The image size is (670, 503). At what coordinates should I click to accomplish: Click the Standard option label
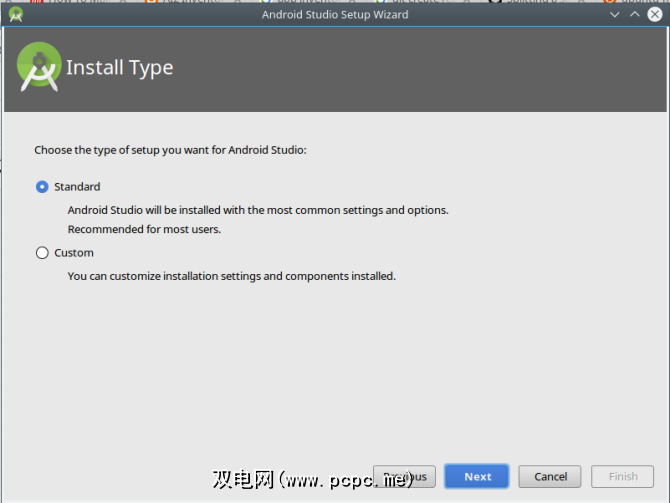click(77, 187)
